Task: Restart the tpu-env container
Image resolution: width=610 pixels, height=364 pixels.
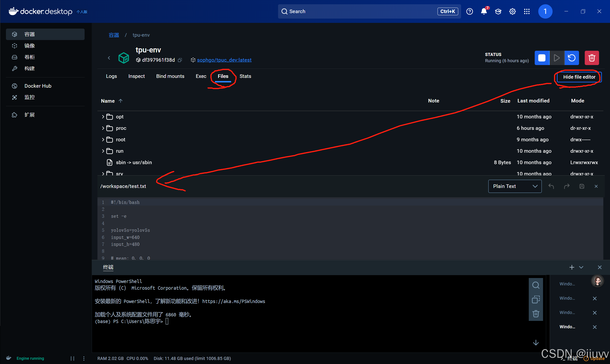Action: click(x=572, y=58)
